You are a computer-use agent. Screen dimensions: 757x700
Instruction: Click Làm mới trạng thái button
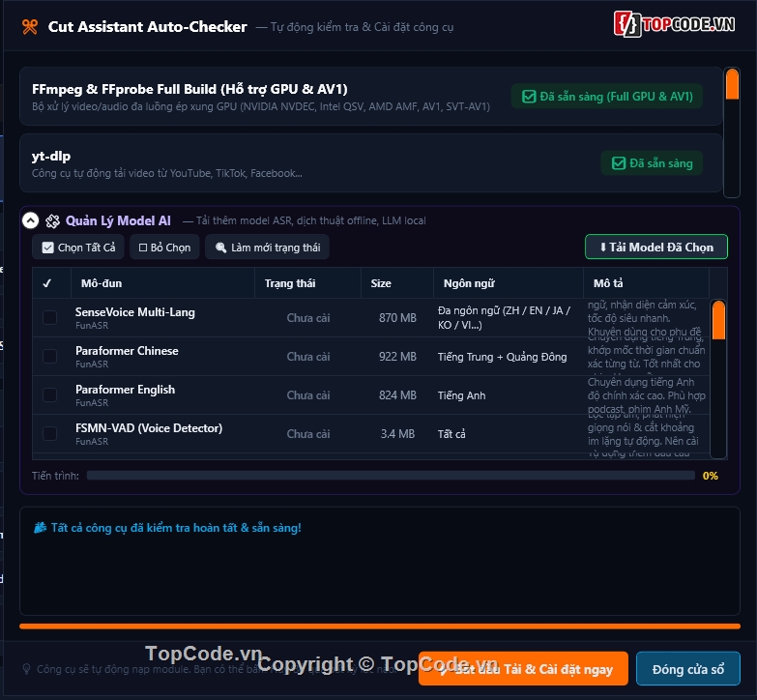click(268, 248)
